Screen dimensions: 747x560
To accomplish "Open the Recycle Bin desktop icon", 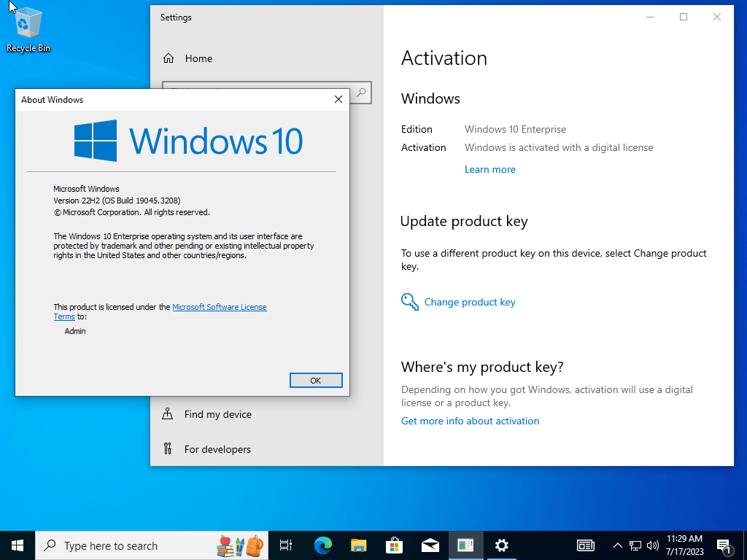I will (x=28, y=29).
